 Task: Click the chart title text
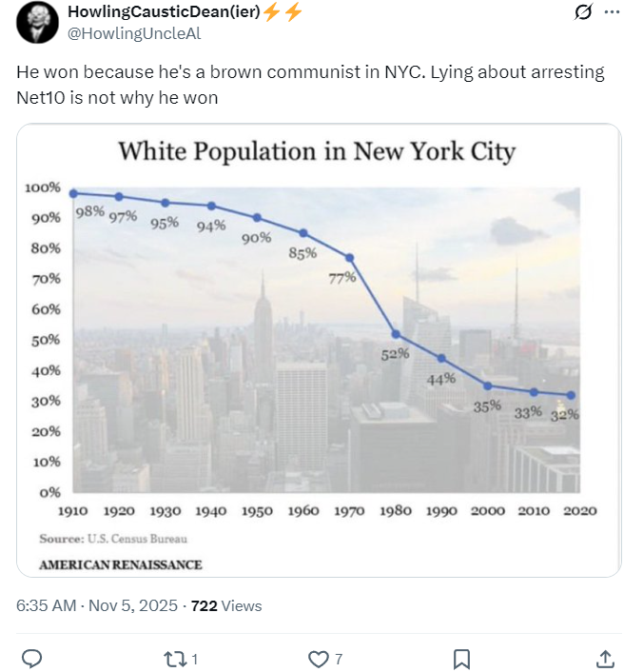(316, 151)
